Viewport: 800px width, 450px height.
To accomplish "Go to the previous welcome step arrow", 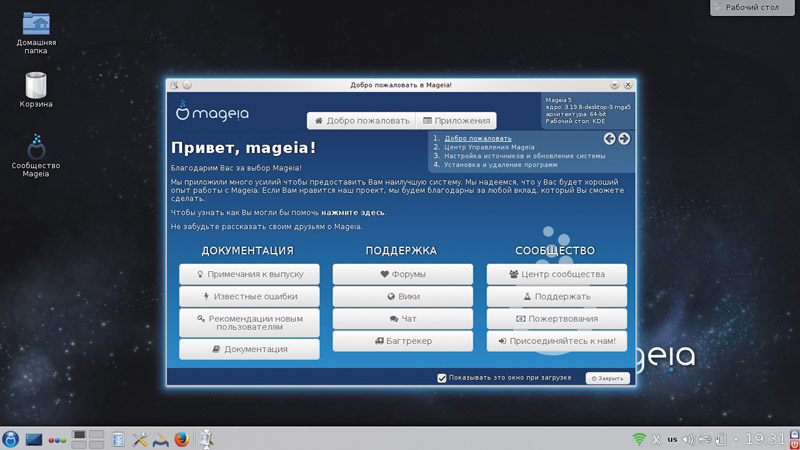I will (x=609, y=138).
